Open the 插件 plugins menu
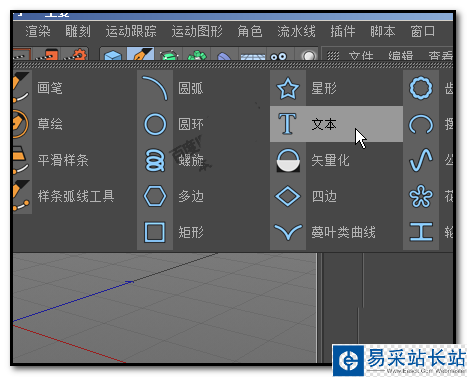The image size is (467, 377). (x=343, y=31)
